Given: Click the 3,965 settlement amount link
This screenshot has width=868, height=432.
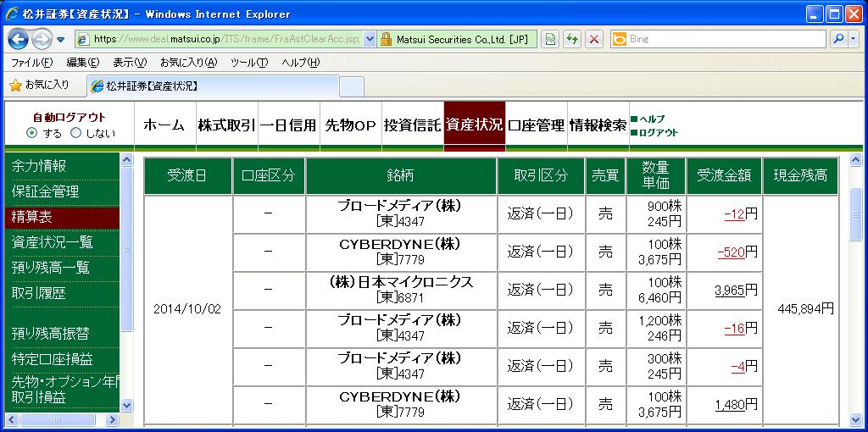Looking at the screenshot, I should tap(729, 290).
